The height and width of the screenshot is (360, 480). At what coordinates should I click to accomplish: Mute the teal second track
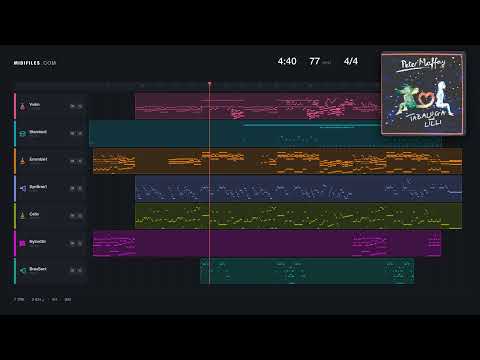coord(72,134)
